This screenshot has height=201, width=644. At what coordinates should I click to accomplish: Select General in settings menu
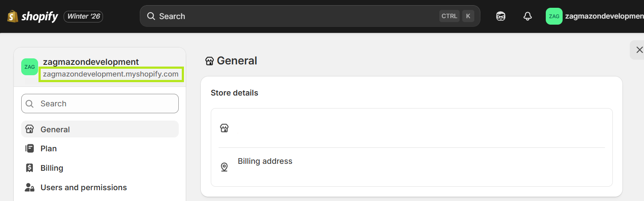(55, 129)
